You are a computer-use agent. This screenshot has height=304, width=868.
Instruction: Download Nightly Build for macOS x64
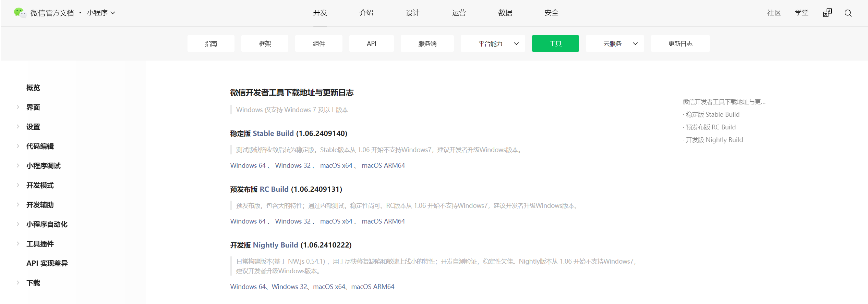coord(329,287)
